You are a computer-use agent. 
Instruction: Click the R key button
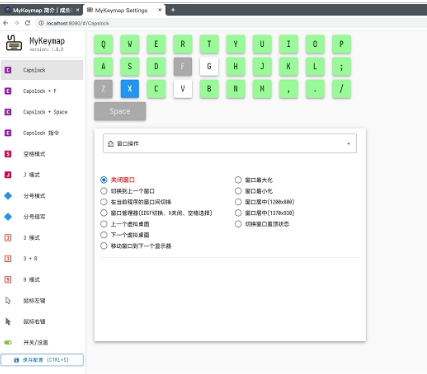(183, 44)
